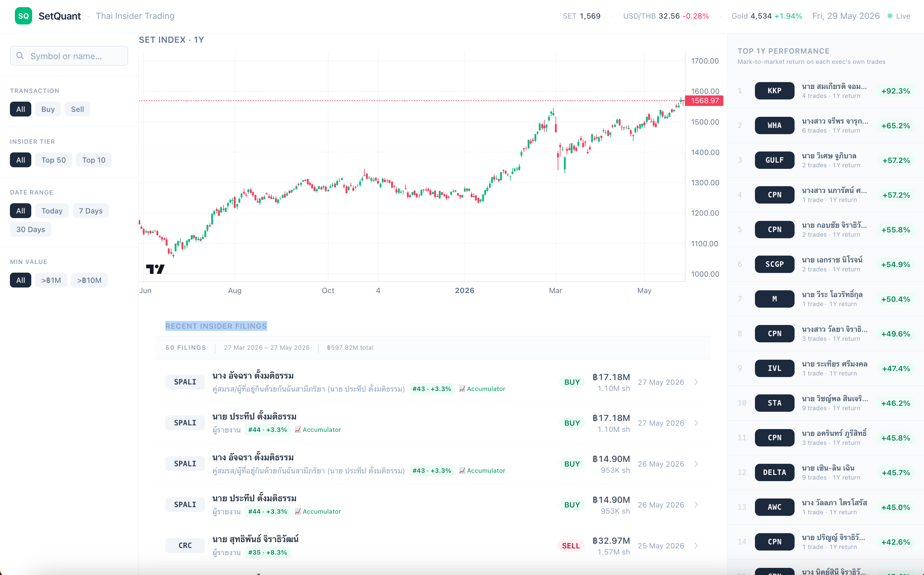
Task: Click SCGP ticker badge in top performance
Action: pos(774,264)
